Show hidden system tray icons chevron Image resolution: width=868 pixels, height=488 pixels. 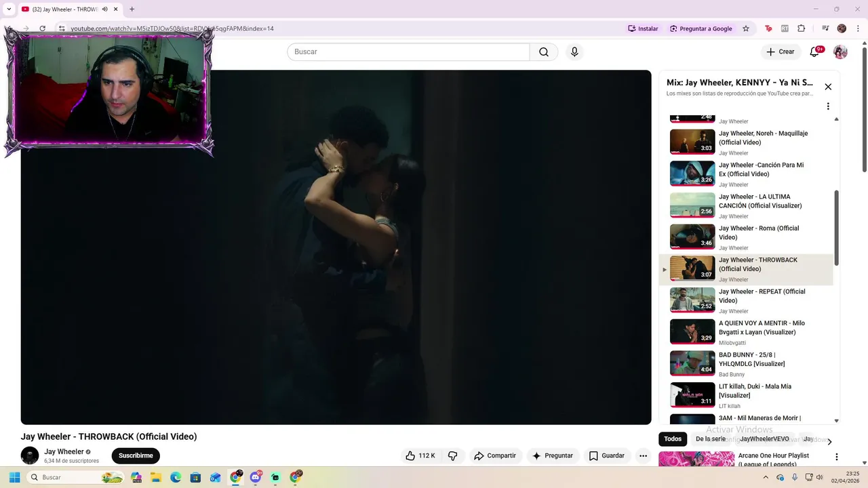coord(766,477)
